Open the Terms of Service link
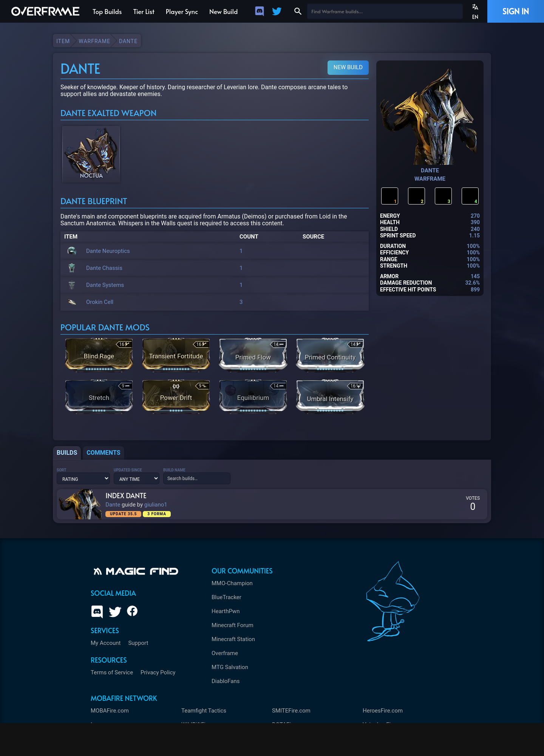544x756 pixels. 112,672
